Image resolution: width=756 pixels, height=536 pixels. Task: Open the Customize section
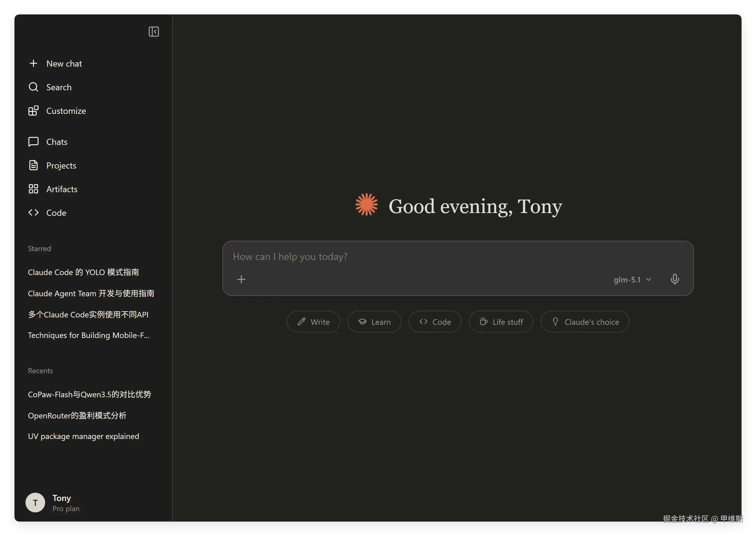pyautogui.click(x=66, y=111)
